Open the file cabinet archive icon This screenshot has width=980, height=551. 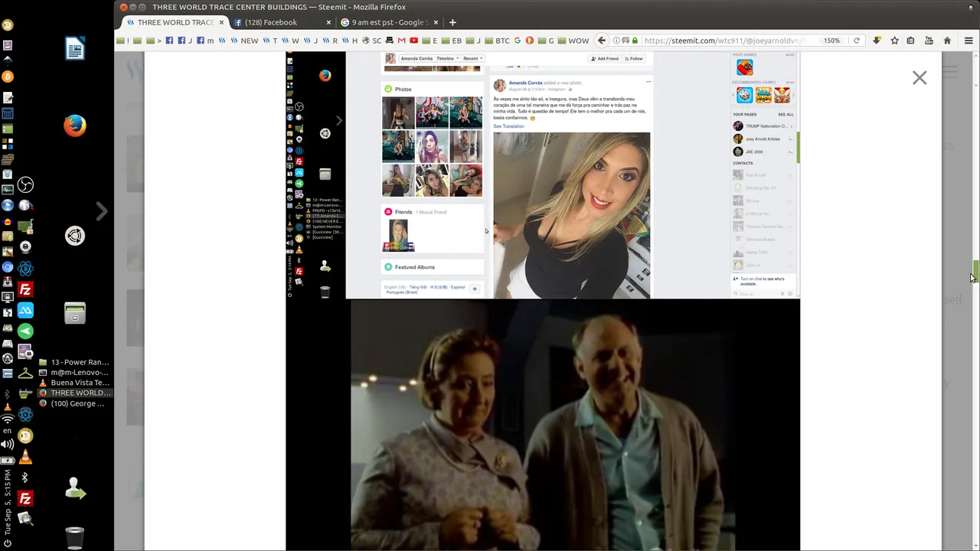pyautogui.click(x=75, y=313)
